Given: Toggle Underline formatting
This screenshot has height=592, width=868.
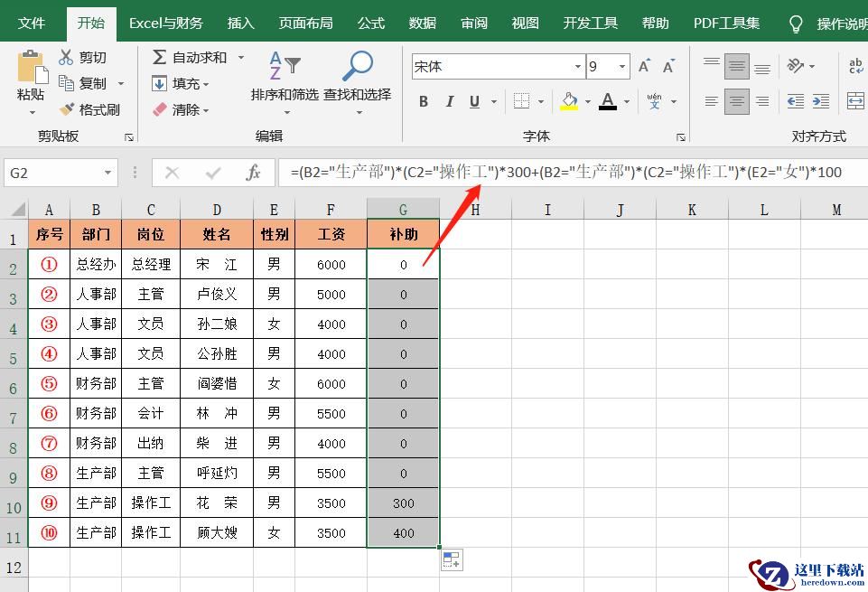Looking at the screenshot, I should pos(474,101).
